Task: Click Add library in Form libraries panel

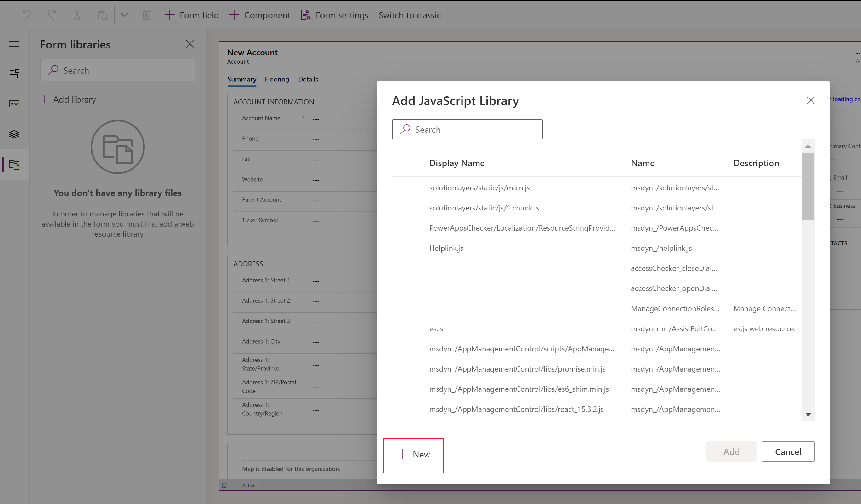Action: tap(67, 99)
